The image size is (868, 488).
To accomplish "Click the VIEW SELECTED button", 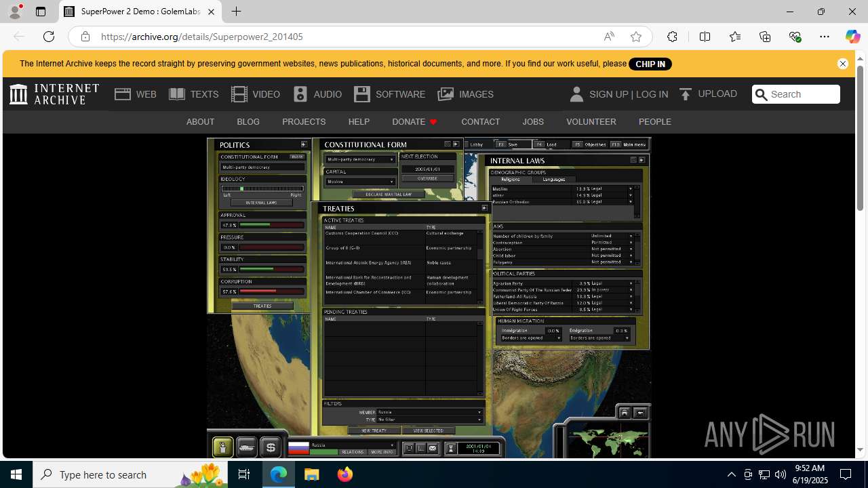I will (429, 430).
